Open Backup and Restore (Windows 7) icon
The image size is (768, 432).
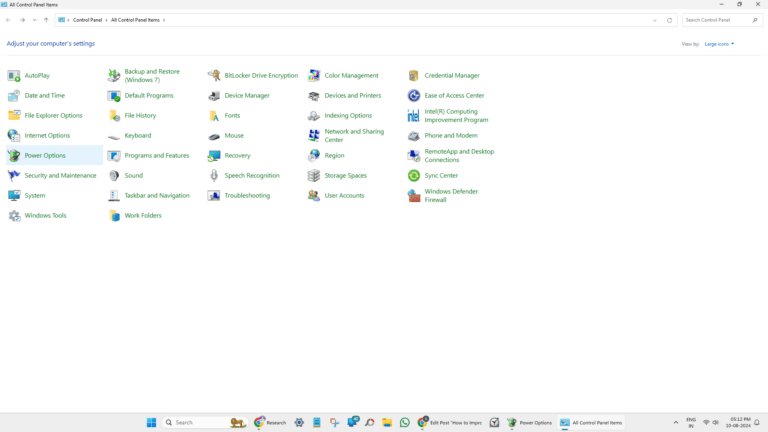pyautogui.click(x=114, y=75)
